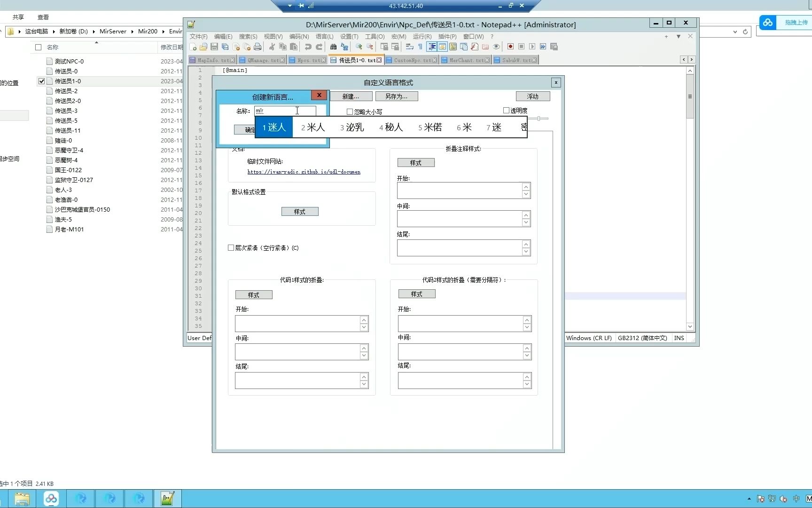
Task: Start macro recording with red record icon
Action: coord(510,47)
